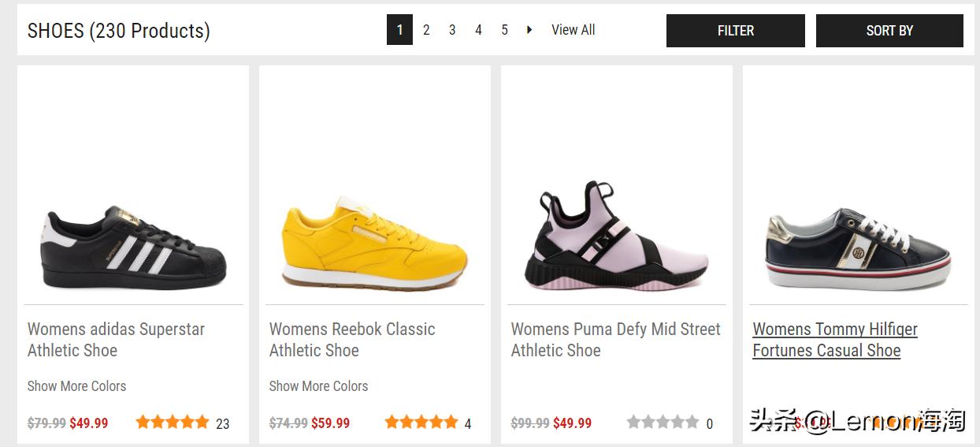The height and width of the screenshot is (447, 980).
Task: Open the FILTER options
Action: tap(735, 31)
